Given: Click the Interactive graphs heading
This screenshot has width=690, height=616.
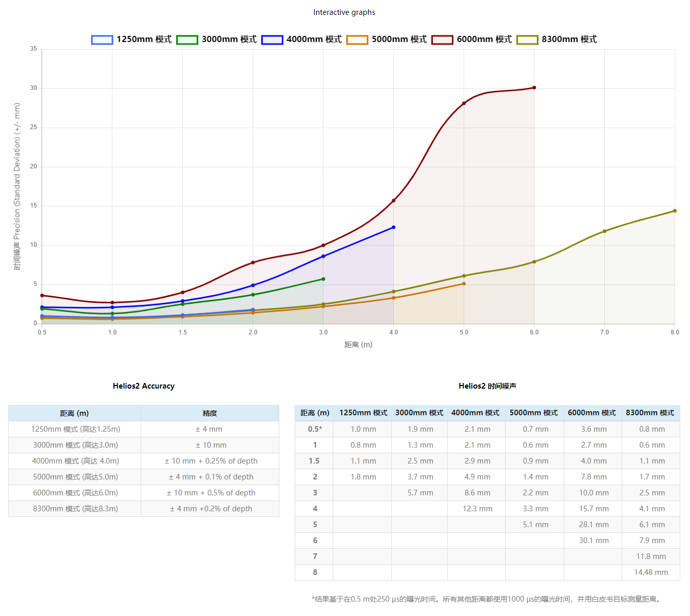Looking at the screenshot, I should click(344, 12).
